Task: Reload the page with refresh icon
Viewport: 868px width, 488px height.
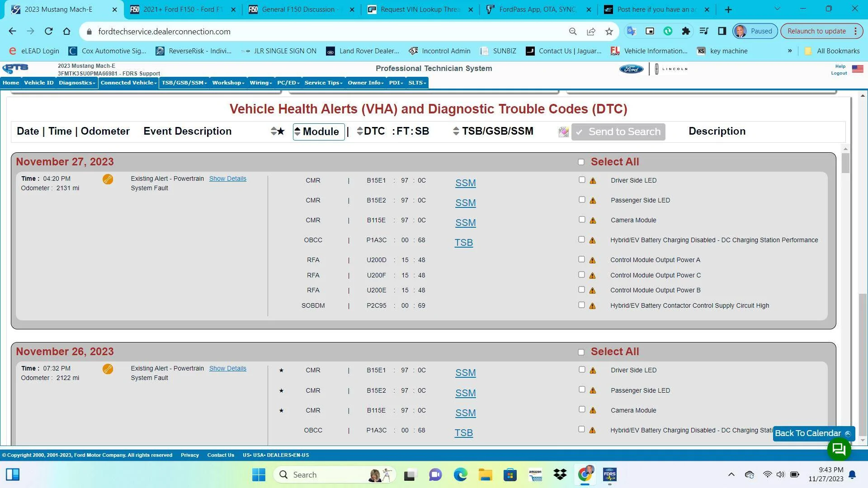Action: coord(48,31)
